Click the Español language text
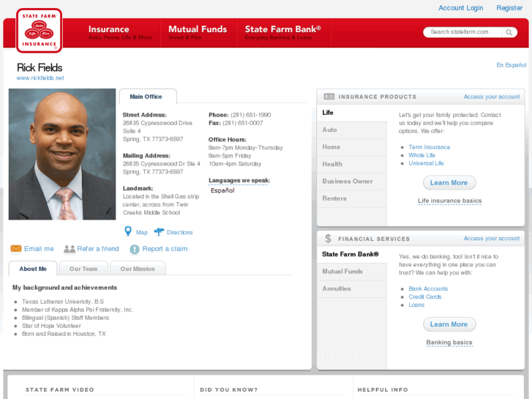 pos(222,190)
